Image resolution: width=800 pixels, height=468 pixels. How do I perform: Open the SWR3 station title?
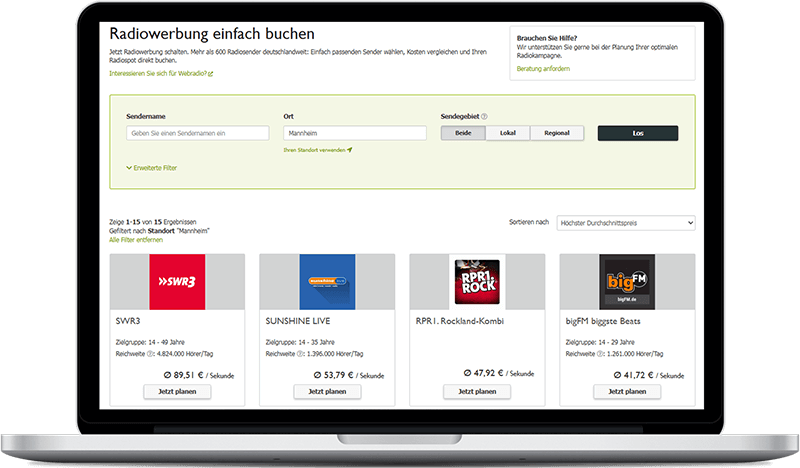128,321
